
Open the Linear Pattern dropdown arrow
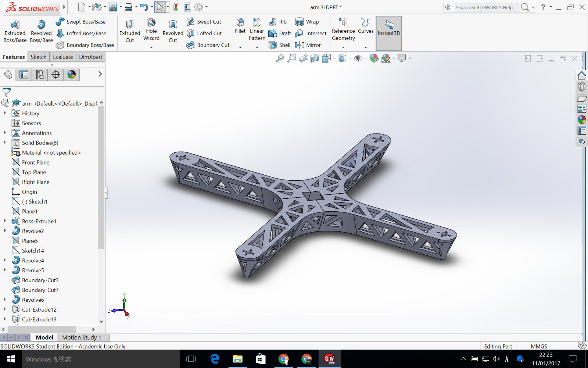257,47
